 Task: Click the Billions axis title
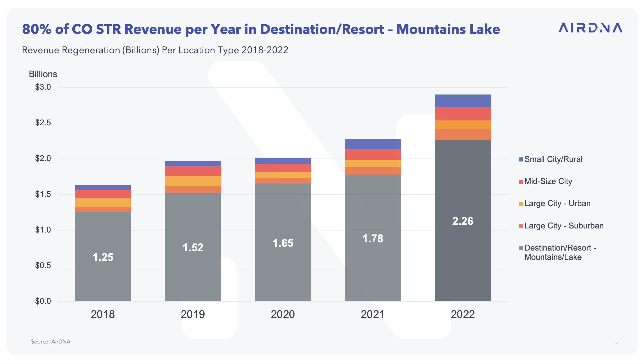click(x=43, y=74)
